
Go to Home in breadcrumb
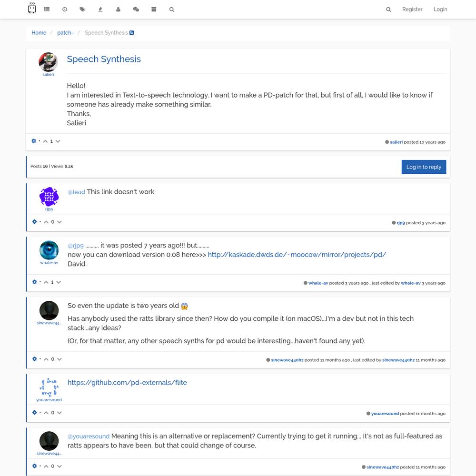(39, 33)
